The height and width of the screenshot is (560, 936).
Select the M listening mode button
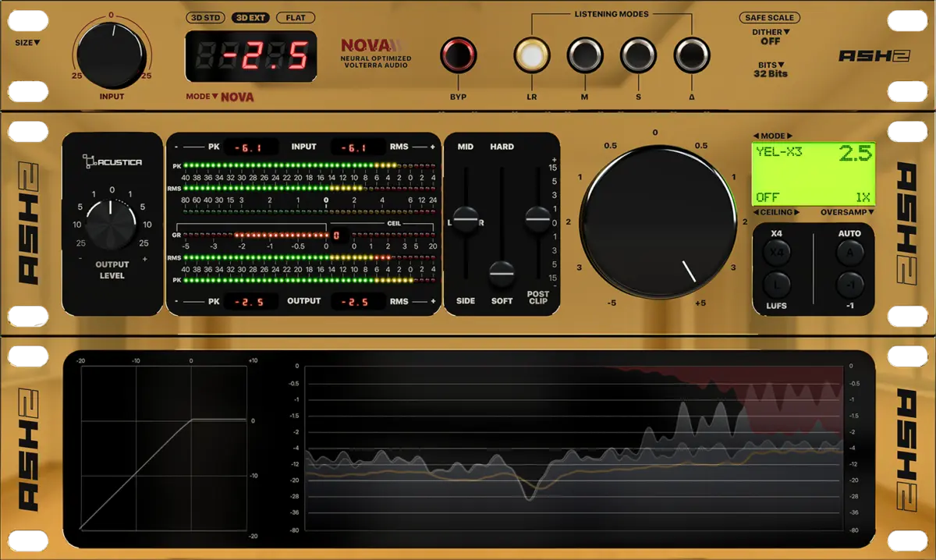click(x=584, y=55)
